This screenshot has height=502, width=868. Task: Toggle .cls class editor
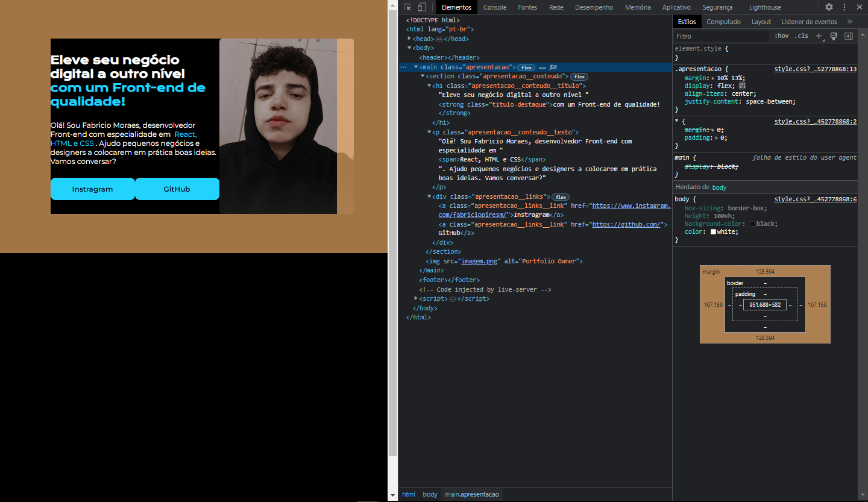801,36
